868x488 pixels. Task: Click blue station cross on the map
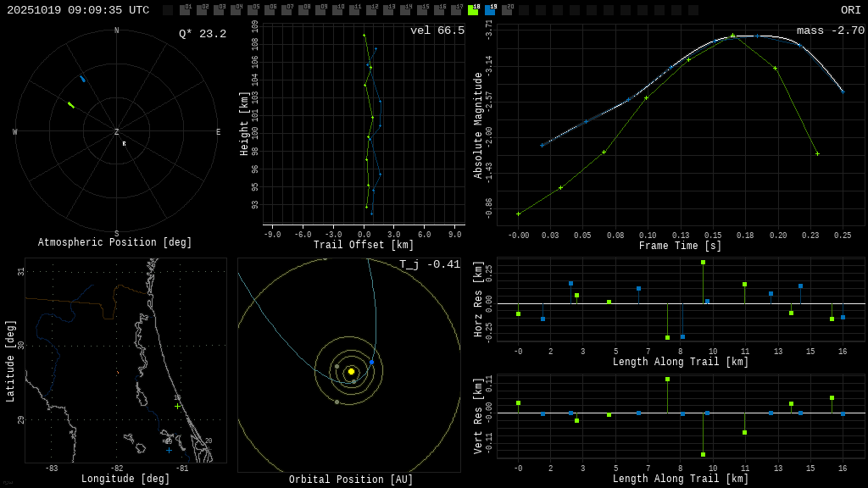(x=169, y=450)
